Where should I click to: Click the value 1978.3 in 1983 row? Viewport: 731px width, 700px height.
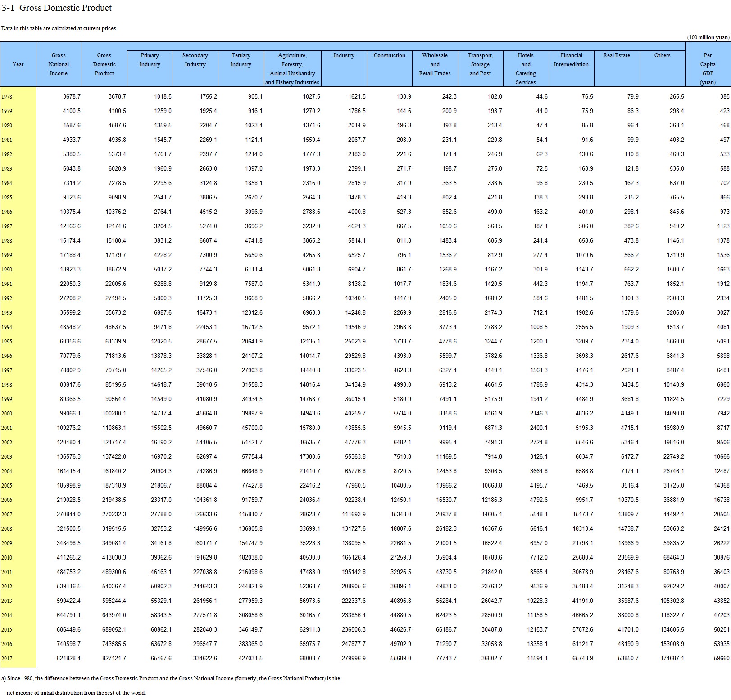pyautogui.click(x=311, y=169)
